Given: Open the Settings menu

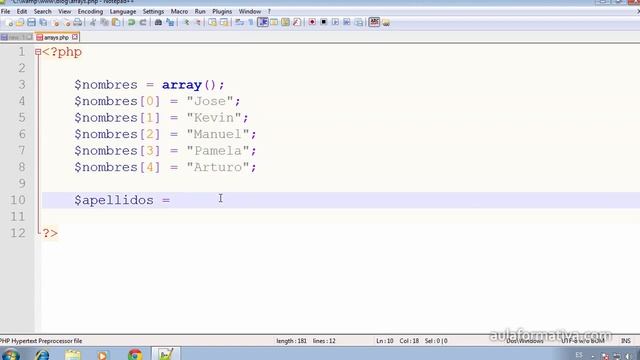Looking at the screenshot, I should click(x=153, y=11).
